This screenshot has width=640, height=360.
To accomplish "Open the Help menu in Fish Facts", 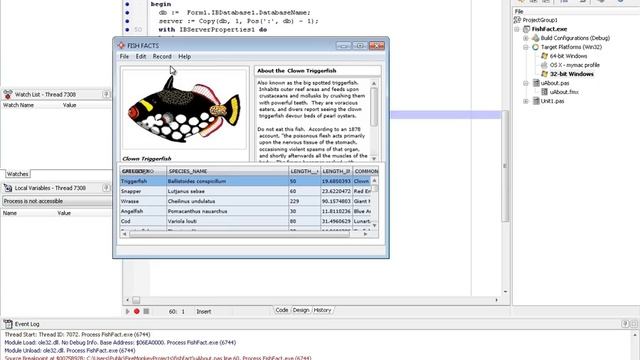I will (184, 56).
